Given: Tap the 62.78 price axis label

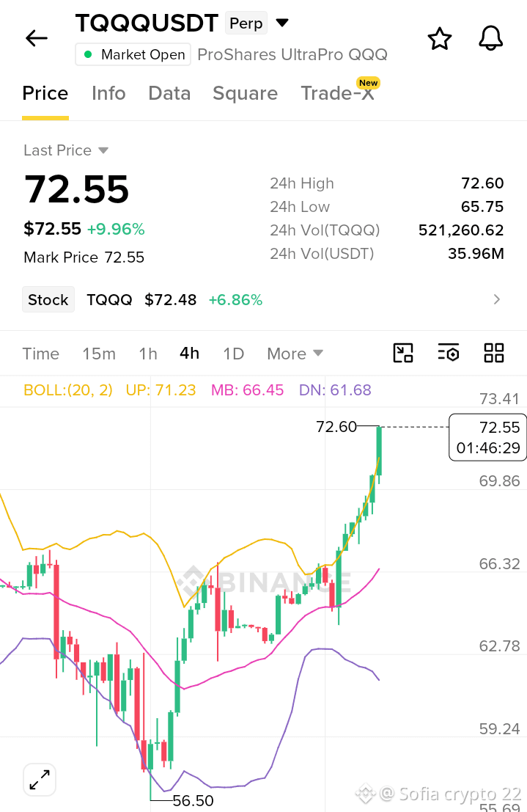Looking at the screenshot, I should coord(500,646).
